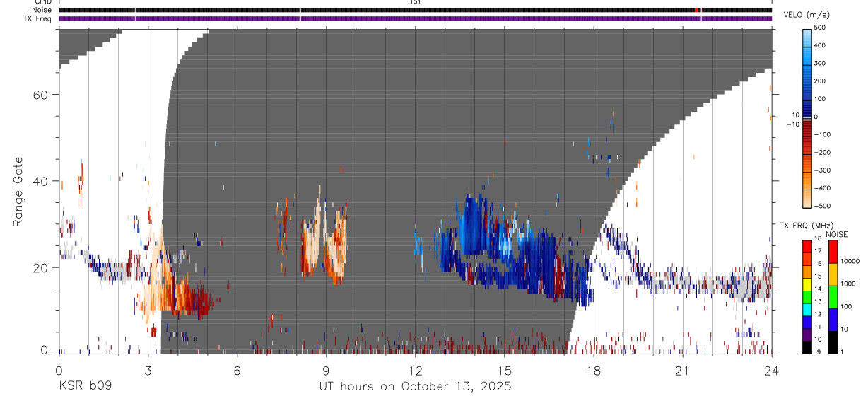Viewport: 868px width, 401px height.
Task: Click the '18' tick on the UT hours axis
Action: (593, 370)
